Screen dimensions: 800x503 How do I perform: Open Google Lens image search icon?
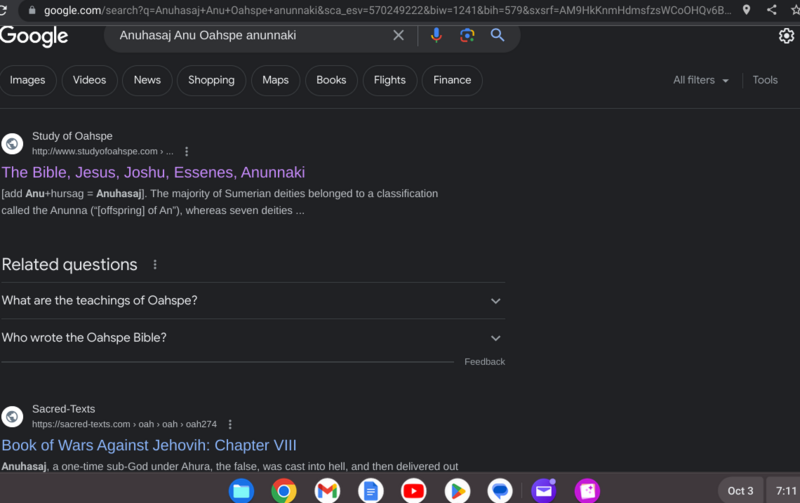click(467, 35)
